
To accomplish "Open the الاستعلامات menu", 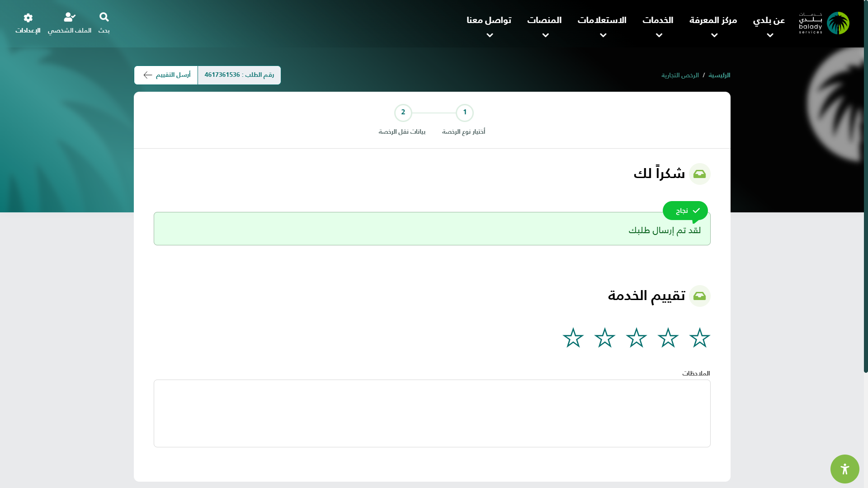I will (x=602, y=21).
